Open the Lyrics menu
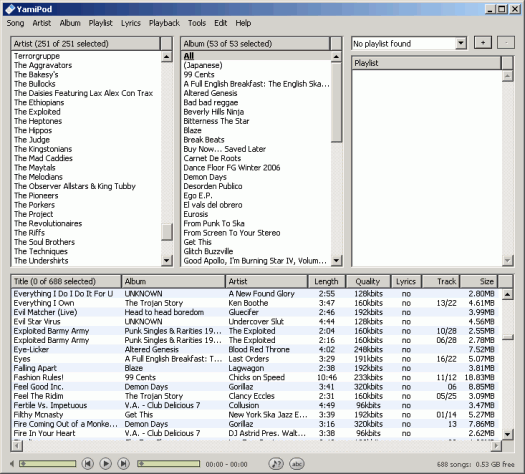 pyautogui.click(x=131, y=23)
